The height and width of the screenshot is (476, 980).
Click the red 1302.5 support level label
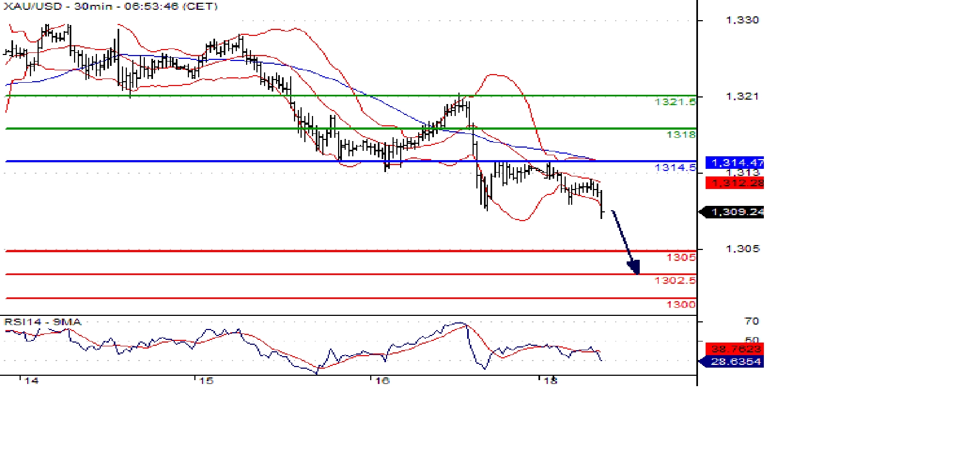[x=675, y=280]
